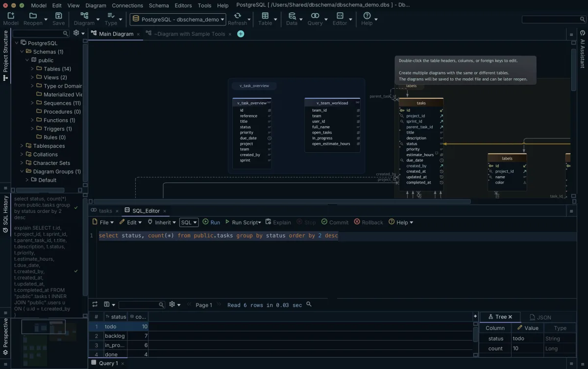
Task: Expand the Views (2) tree node
Action: 32,77
